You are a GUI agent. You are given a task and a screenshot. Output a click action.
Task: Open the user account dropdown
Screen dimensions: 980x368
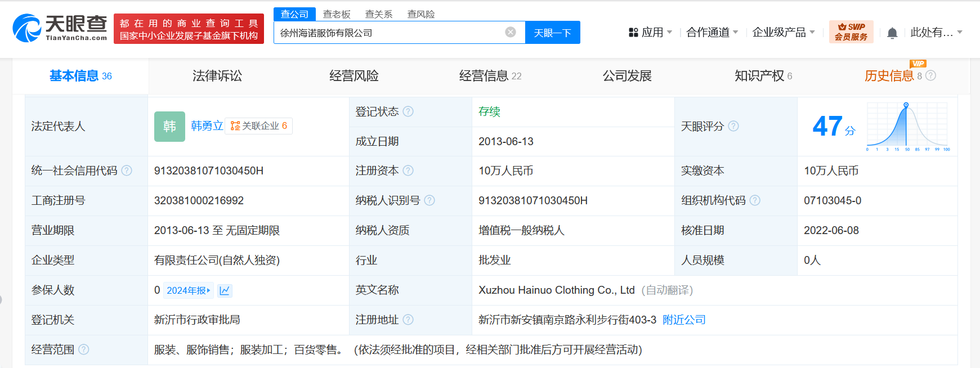936,32
